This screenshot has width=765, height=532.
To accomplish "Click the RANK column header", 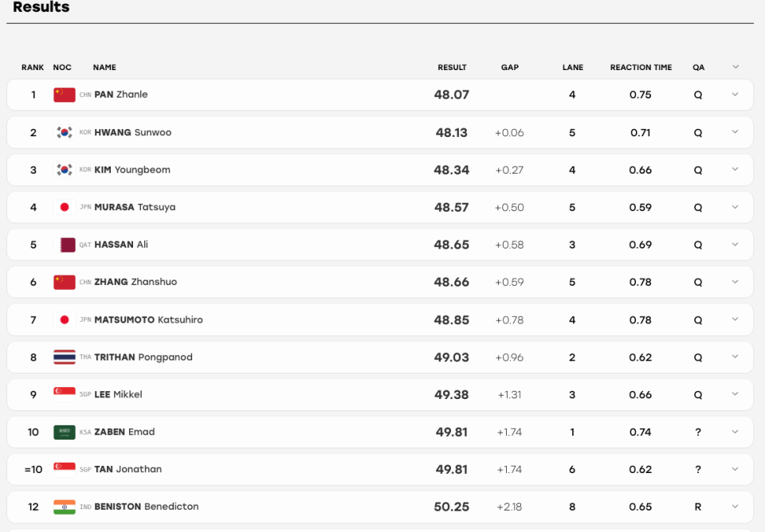I will point(33,67).
